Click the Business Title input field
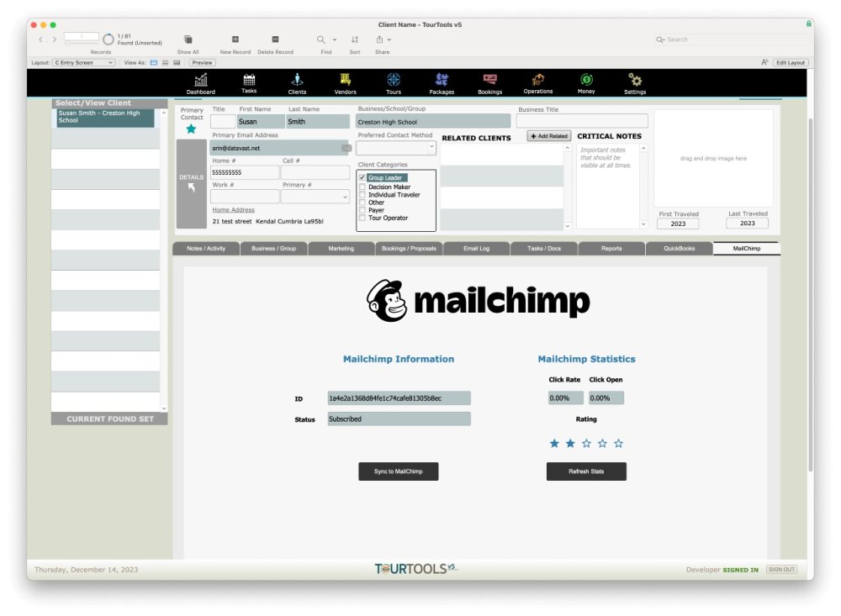Screen dimensions: 841x616 point(582,121)
